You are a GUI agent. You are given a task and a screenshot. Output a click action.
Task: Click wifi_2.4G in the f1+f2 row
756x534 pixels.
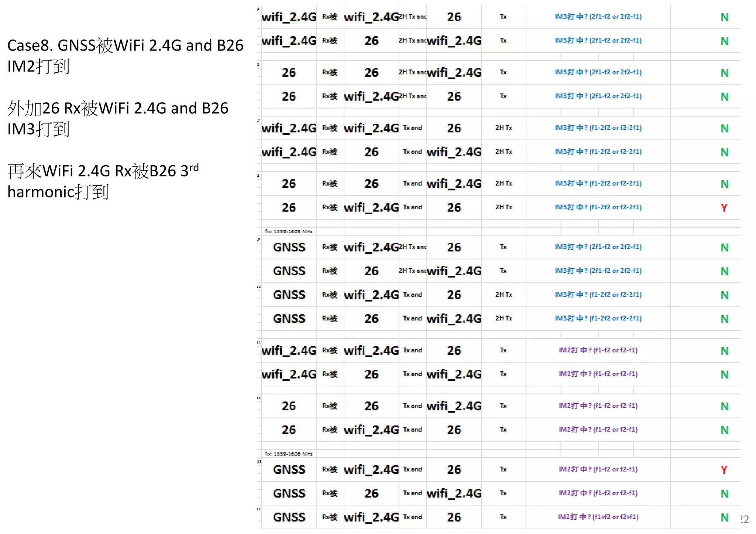(371, 517)
